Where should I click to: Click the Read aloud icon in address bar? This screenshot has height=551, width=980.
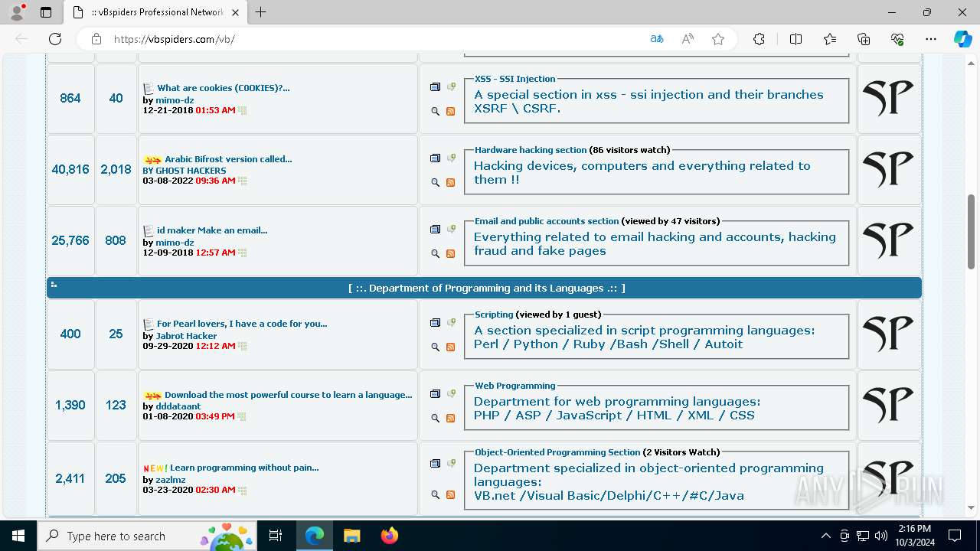coord(688,39)
